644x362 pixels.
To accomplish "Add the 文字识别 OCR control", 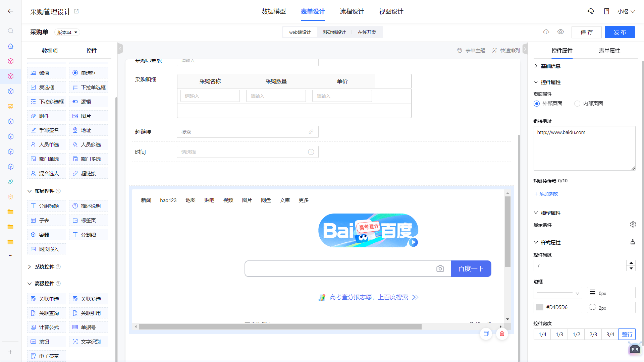I will pos(89,342).
